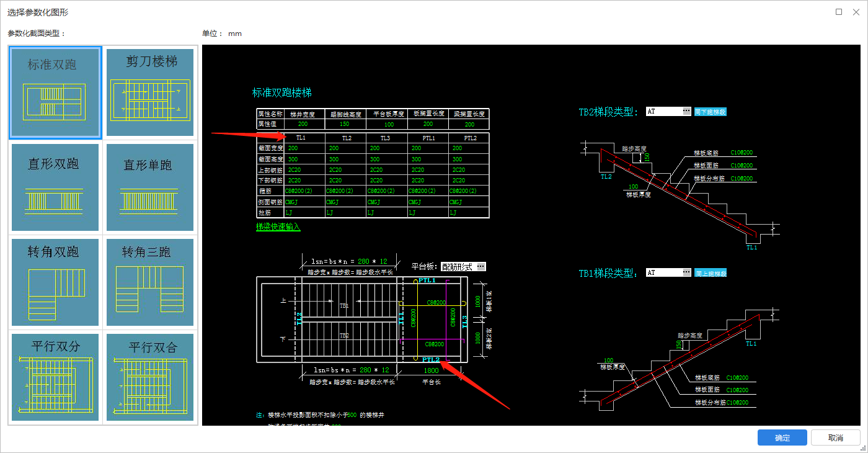Click the 同下跑梯段 button for TB2

[x=710, y=112]
